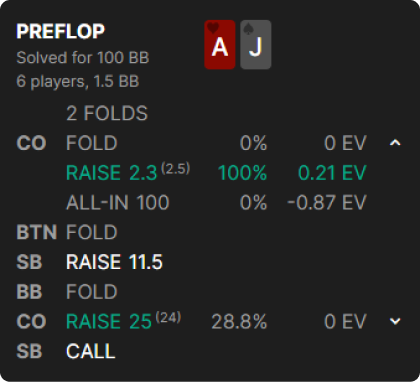The height and width of the screenshot is (382, 420).
Task: Select RAISE 2.3 100% option
Action: 217,173
